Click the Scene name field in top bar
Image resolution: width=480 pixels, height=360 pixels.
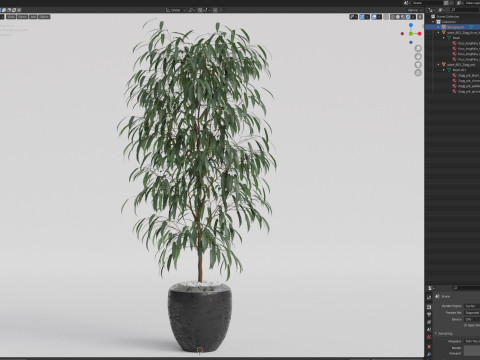(427, 3)
